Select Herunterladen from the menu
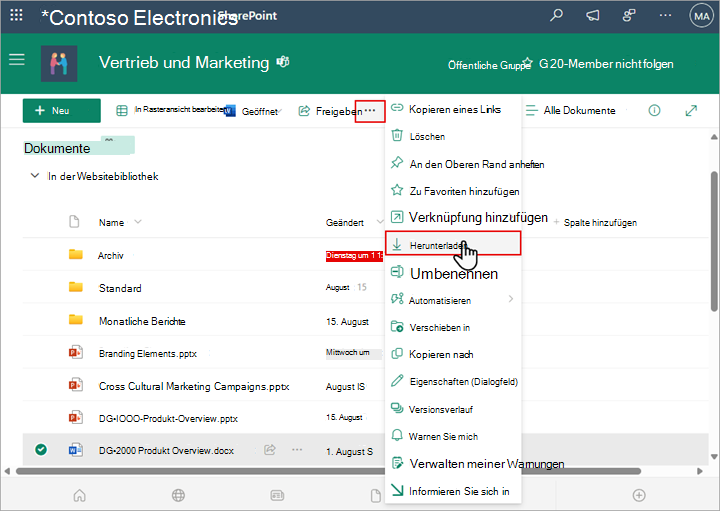720x511 pixels. (453, 243)
